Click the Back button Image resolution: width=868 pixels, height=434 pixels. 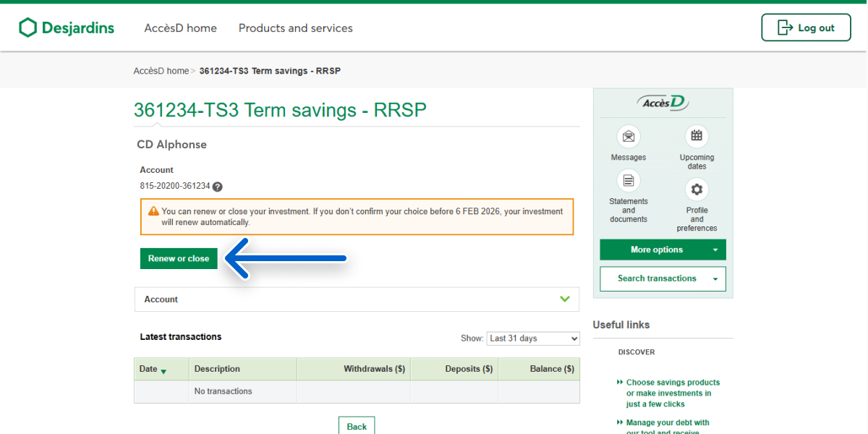point(357,426)
